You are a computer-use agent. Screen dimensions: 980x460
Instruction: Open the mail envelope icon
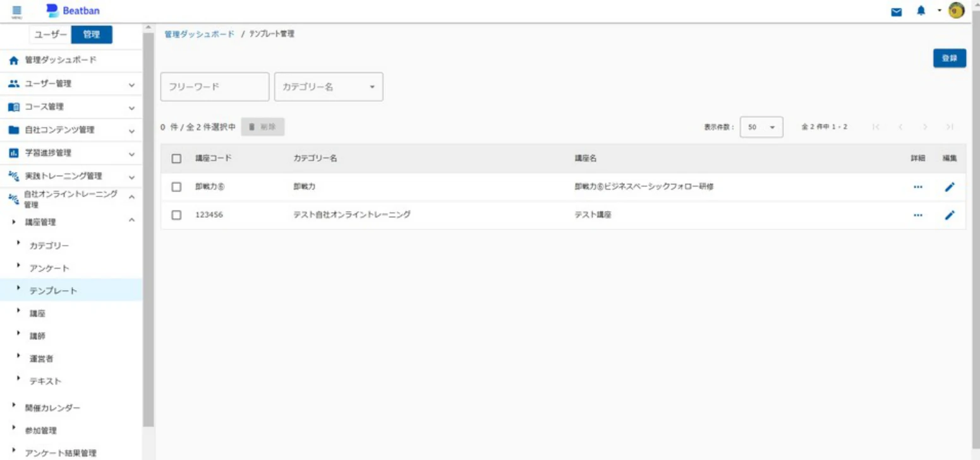pyautogui.click(x=897, y=12)
